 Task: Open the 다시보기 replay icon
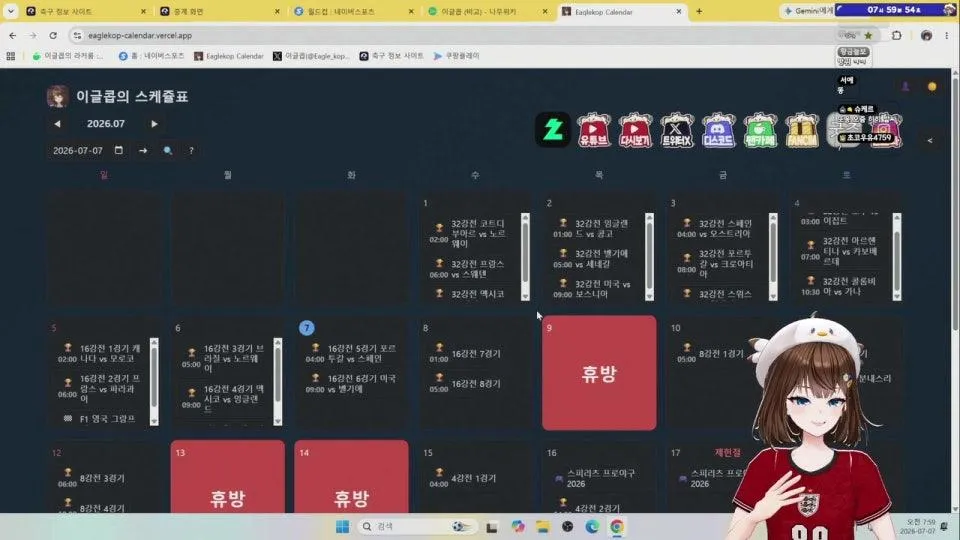click(x=635, y=130)
